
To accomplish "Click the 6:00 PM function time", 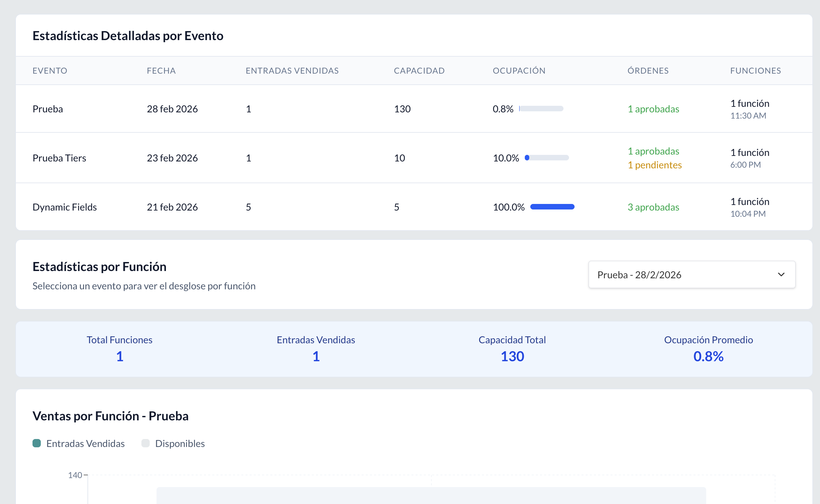I will (x=745, y=165).
